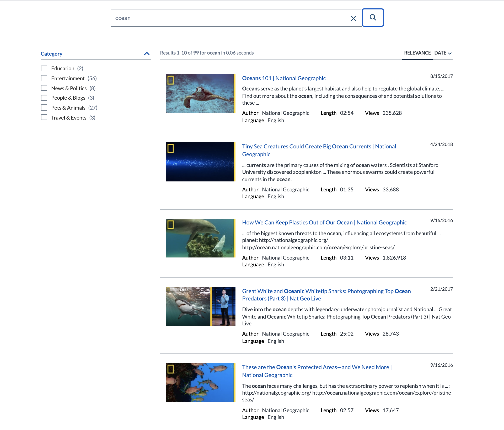Click the 02:57 length value
Screen dimensions: 504x430
pos(347,410)
